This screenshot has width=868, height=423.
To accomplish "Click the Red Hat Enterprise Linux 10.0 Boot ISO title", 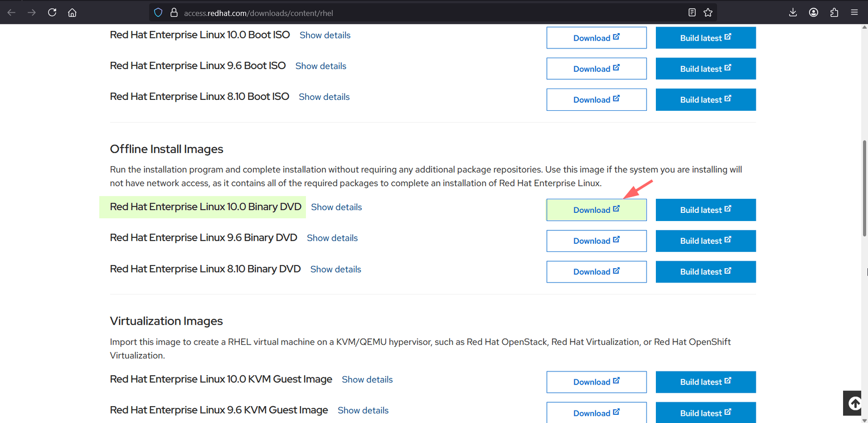I will click(x=200, y=35).
